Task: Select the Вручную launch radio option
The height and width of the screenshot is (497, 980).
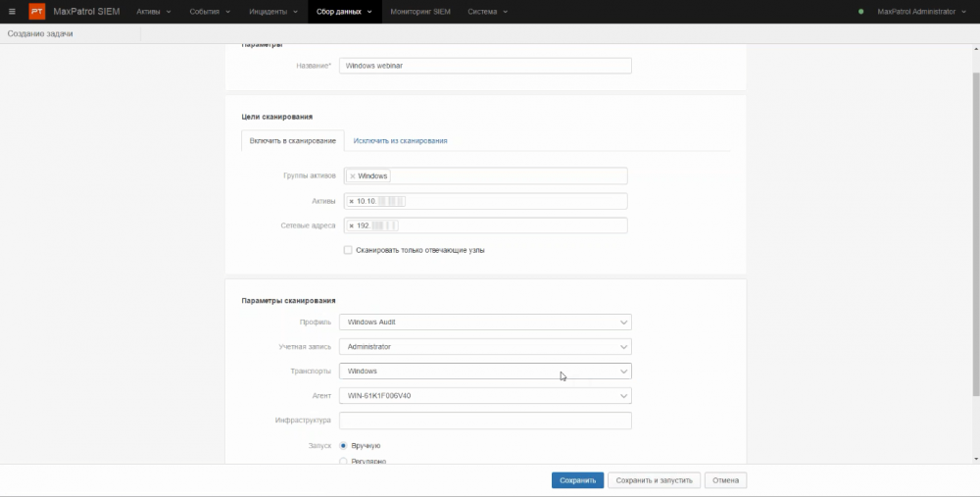Action: pyautogui.click(x=343, y=446)
